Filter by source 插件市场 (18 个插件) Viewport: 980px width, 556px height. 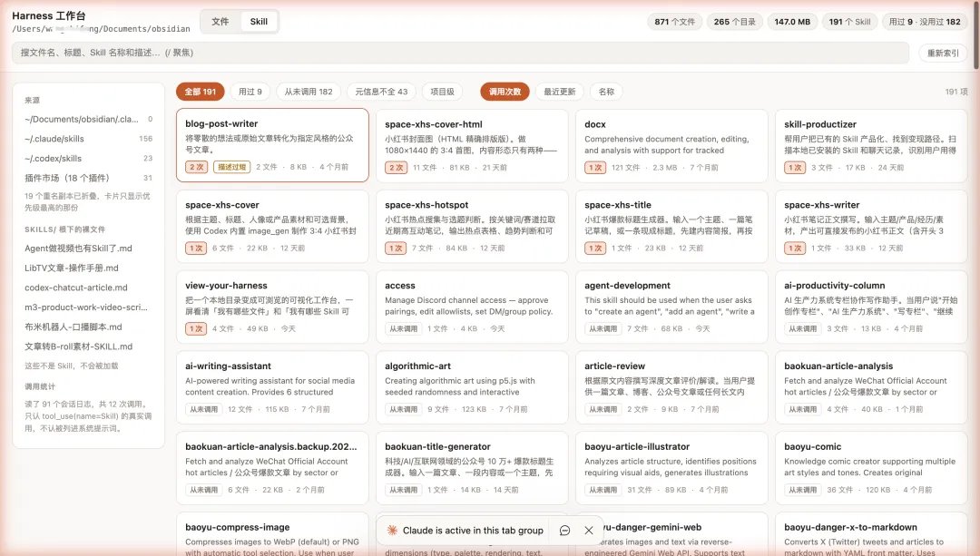tap(88, 178)
